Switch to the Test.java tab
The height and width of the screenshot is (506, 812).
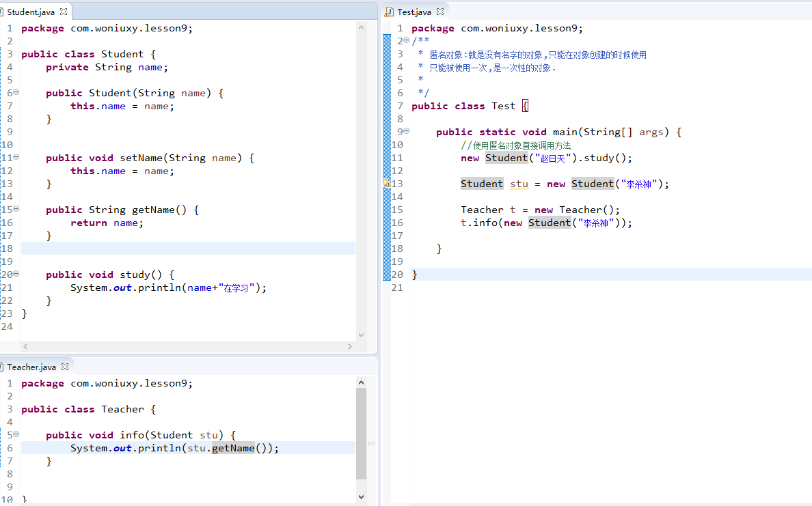coord(414,12)
